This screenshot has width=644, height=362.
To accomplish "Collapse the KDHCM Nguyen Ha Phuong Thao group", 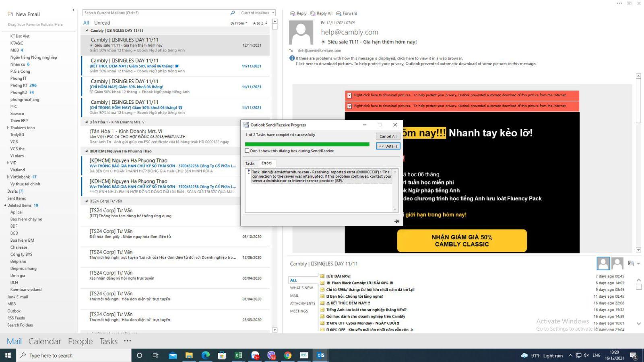I will pyautogui.click(x=87, y=151).
